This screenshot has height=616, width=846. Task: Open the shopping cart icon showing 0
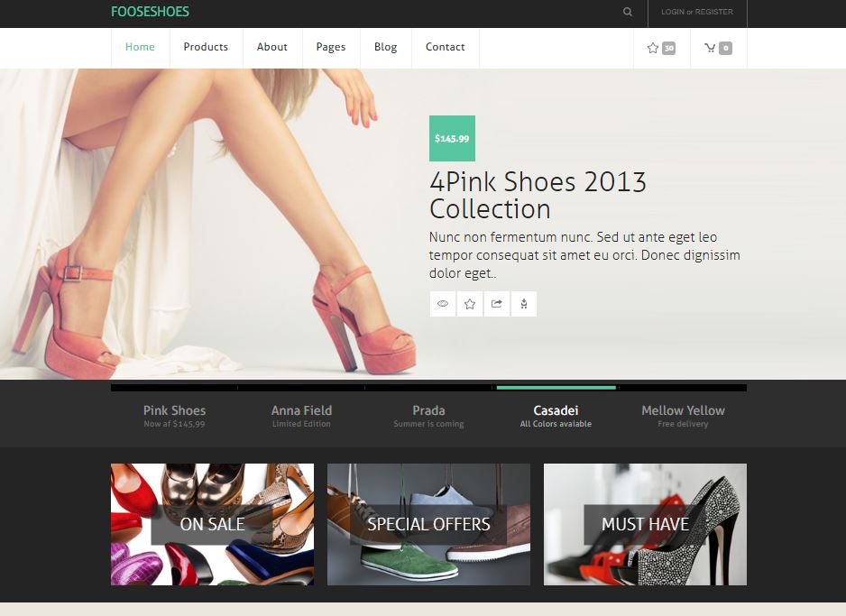tap(718, 48)
